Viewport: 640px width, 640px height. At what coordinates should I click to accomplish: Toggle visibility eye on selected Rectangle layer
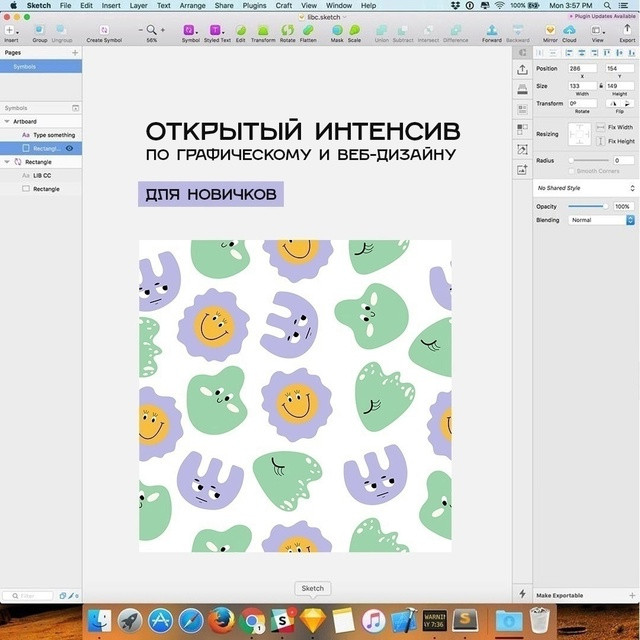(x=70, y=148)
